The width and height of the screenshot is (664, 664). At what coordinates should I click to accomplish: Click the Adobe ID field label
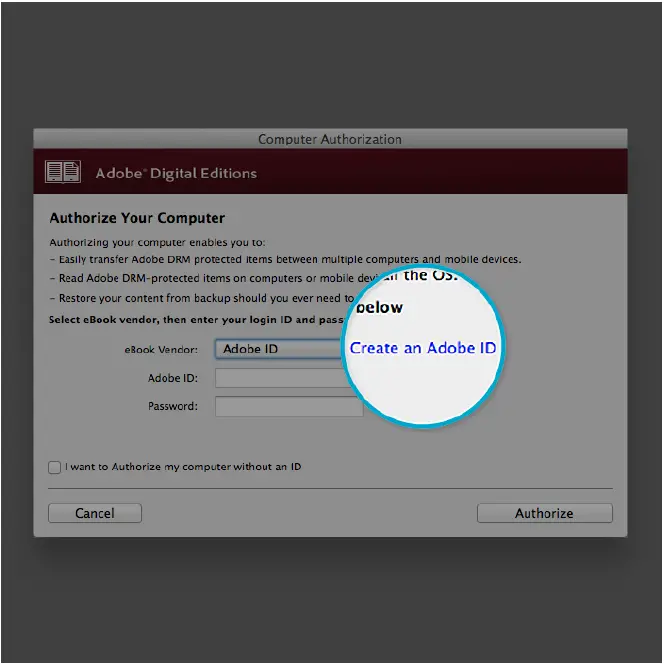(173, 378)
